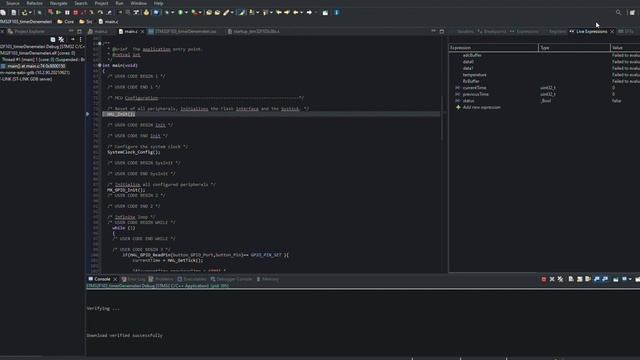Open the Run menu
This screenshot has width=640, height=360.
click(x=119, y=3)
